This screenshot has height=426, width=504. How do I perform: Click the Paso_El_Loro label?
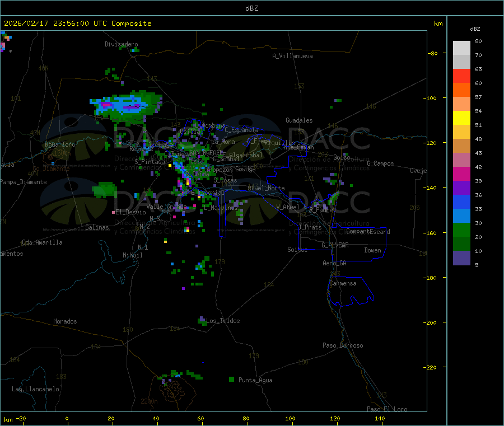388,409
